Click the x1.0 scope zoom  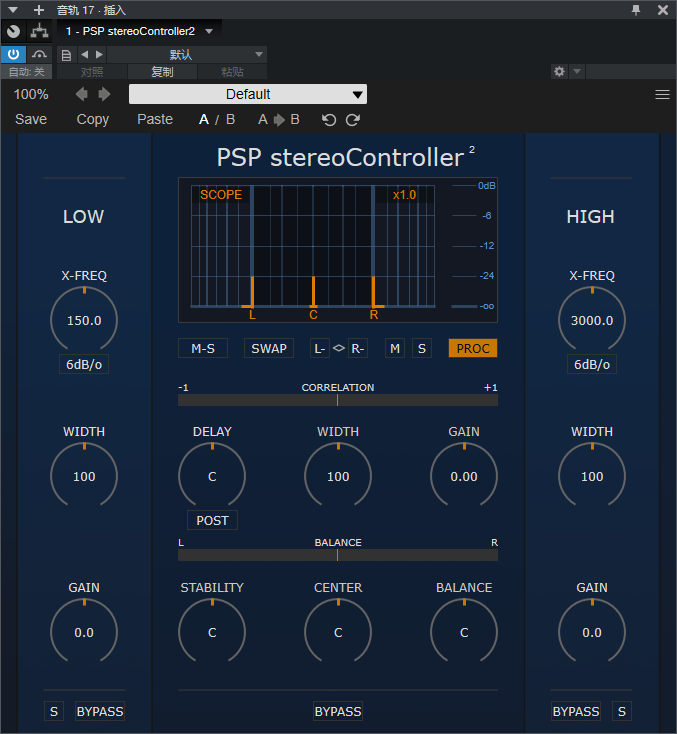[x=405, y=195]
